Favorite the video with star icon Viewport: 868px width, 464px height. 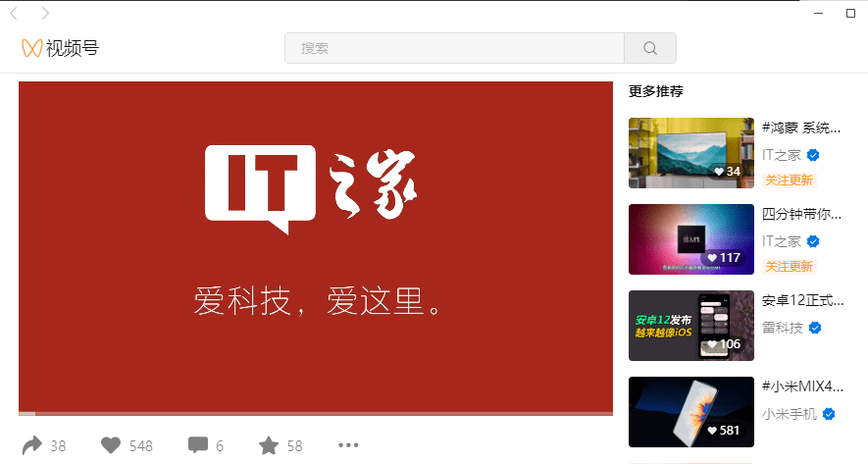click(x=269, y=445)
